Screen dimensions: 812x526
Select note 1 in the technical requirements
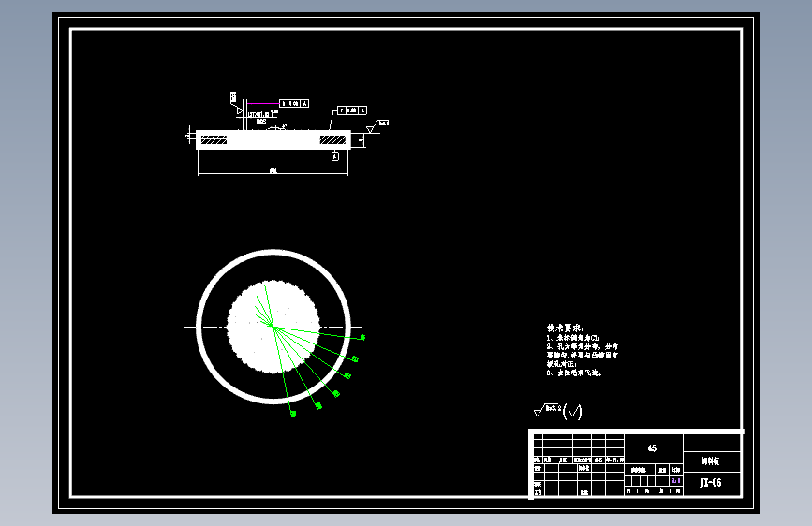click(573, 338)
